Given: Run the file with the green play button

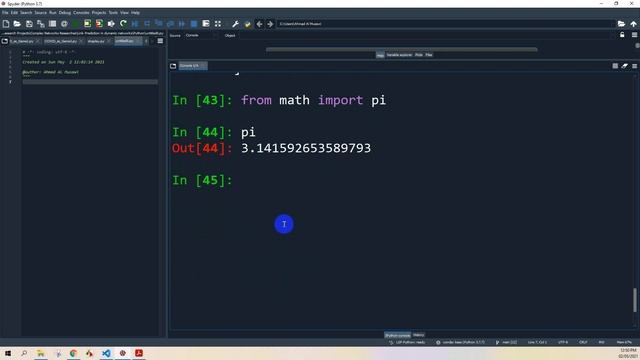Looking at the screenshot, I should [x=76, y=24].
